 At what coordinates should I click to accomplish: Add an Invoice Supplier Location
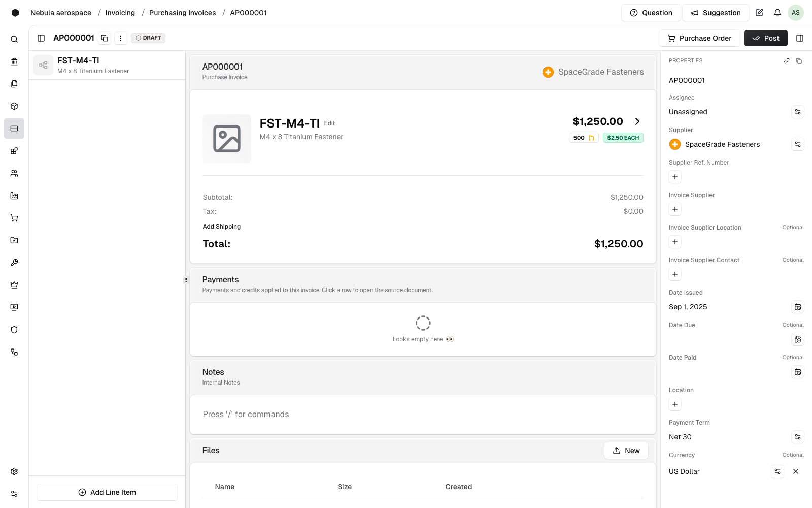click(x=675, y=242)
